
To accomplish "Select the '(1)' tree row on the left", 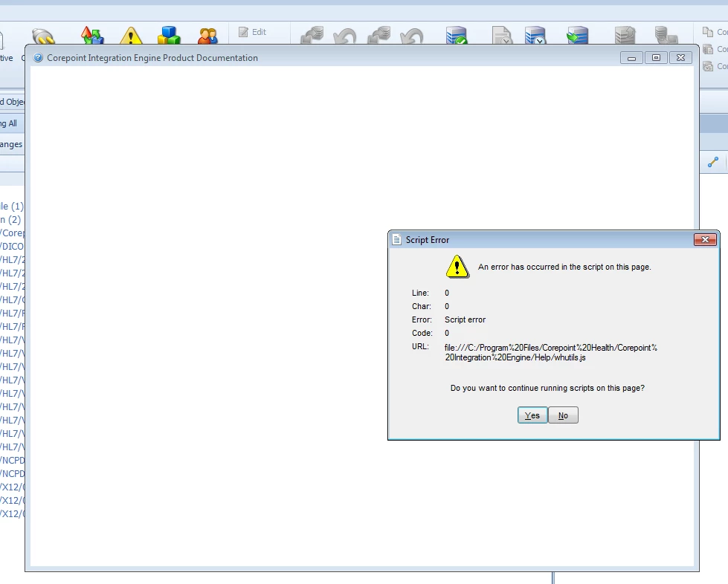I will click(x=12, y=206).
